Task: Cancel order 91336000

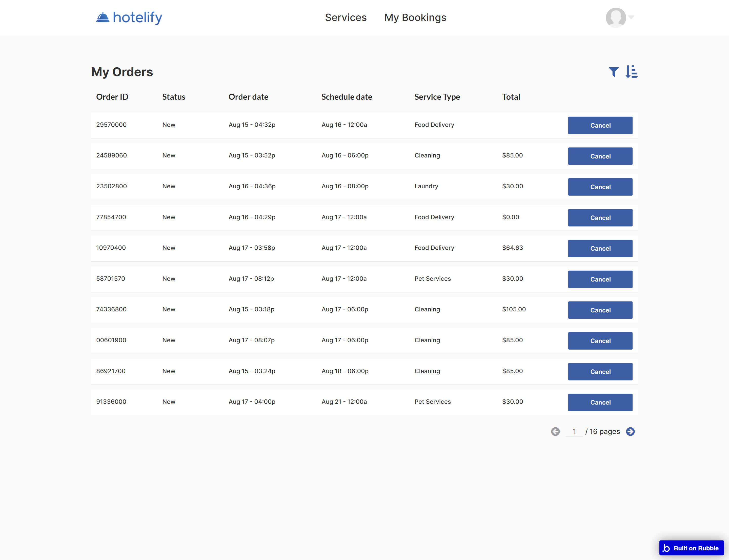Action: point(600,402)
